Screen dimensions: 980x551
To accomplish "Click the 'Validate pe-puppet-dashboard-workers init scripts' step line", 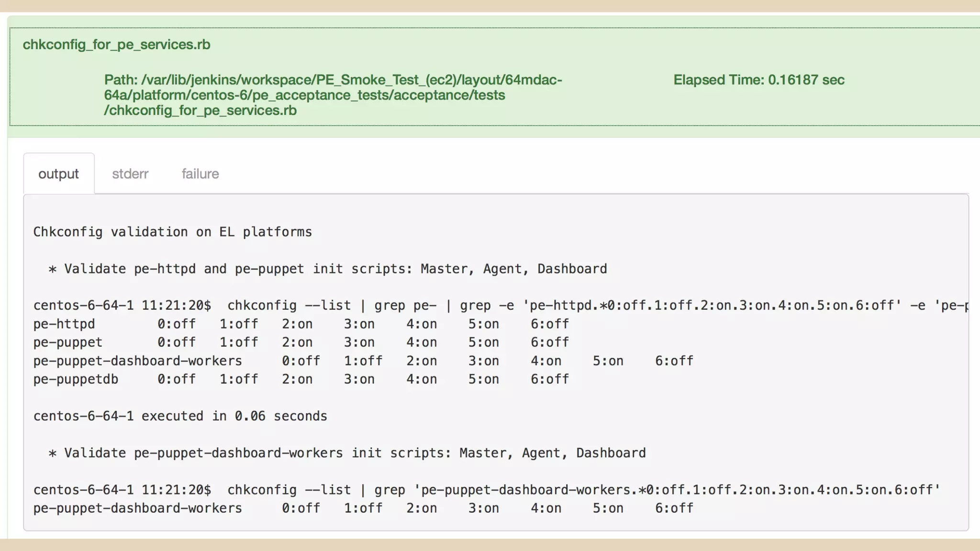I will click(346, 453).
